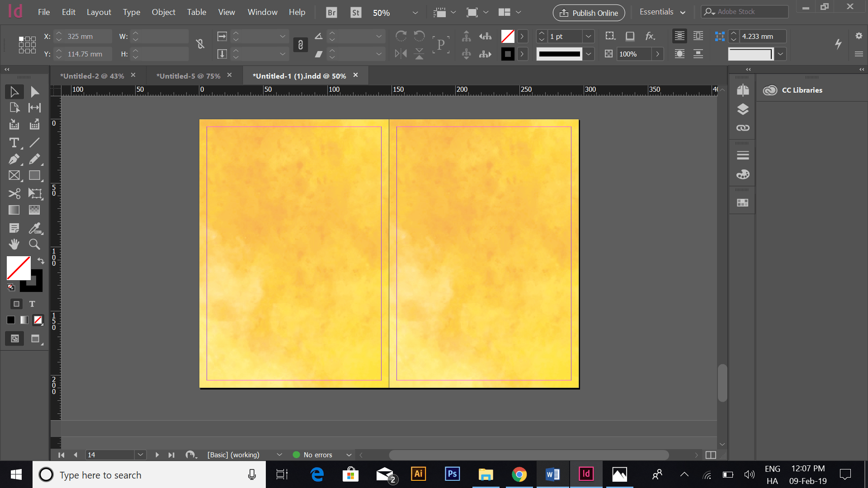Select the Rectangle Frame tool
The height and width of the screenshot is (488, 868).
coord(14,176)
